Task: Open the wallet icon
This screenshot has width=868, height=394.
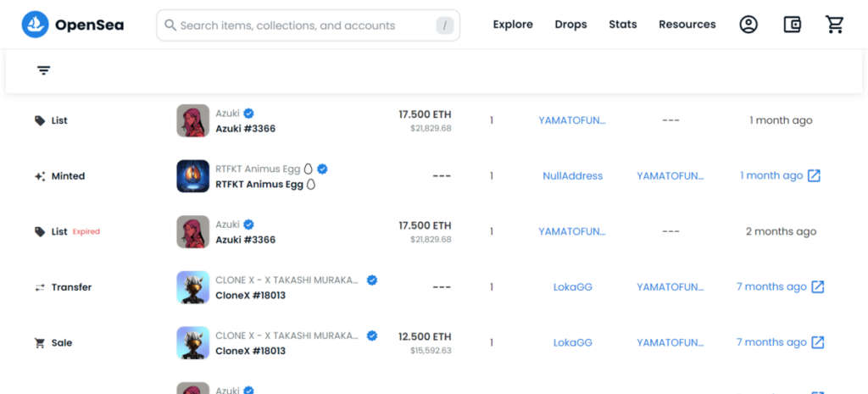Action: coord(792,25)
